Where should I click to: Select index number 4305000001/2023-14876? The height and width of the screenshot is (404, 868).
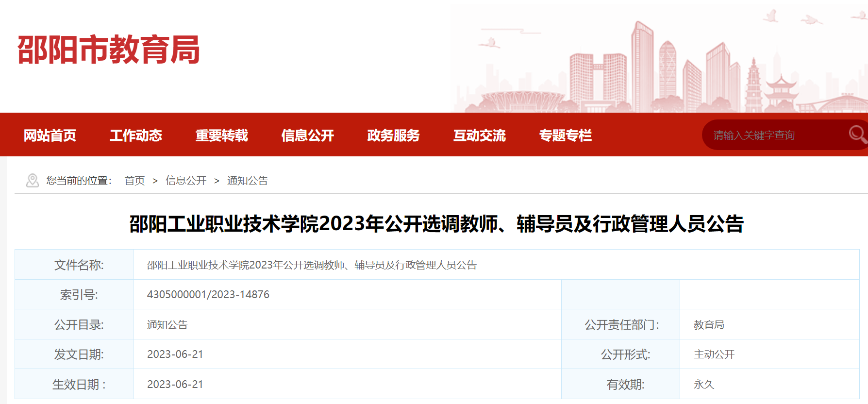click(x=208, y=294)
